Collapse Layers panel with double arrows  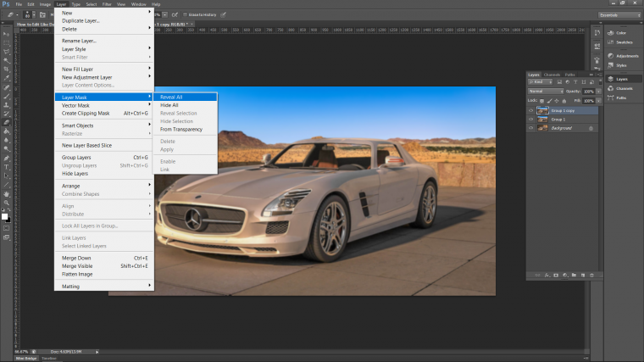[x=591, y=75]
